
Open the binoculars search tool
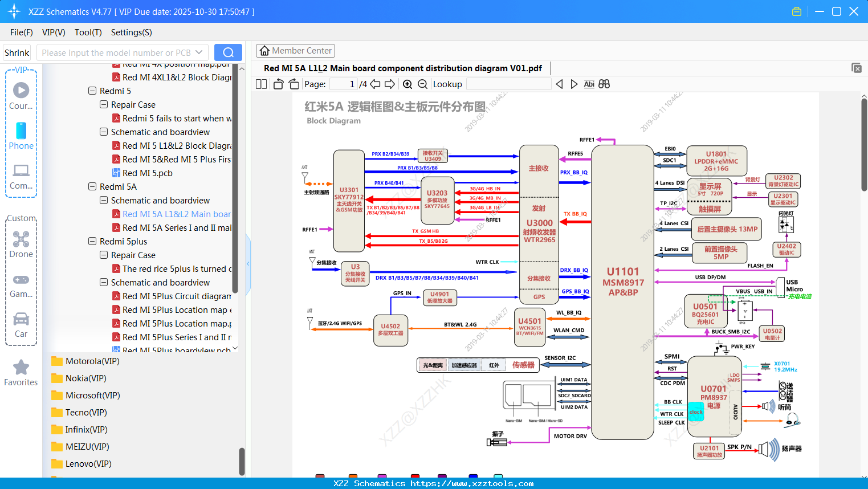click(604, 84)
